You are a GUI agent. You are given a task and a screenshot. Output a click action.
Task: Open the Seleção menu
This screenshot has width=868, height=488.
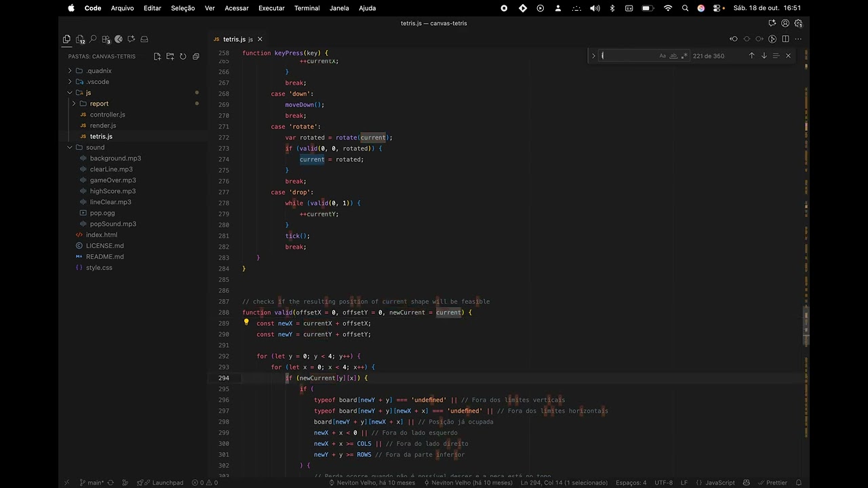(183, 8)
